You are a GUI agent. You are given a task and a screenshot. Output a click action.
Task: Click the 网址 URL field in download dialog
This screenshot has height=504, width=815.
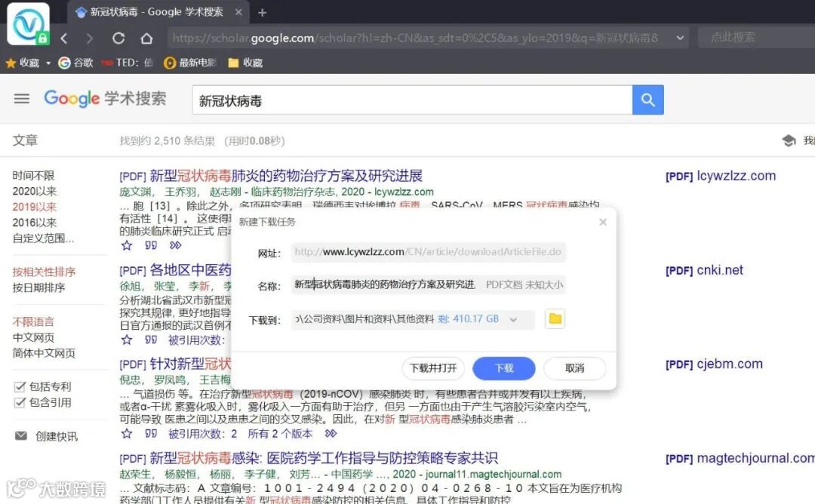(429, 252)
